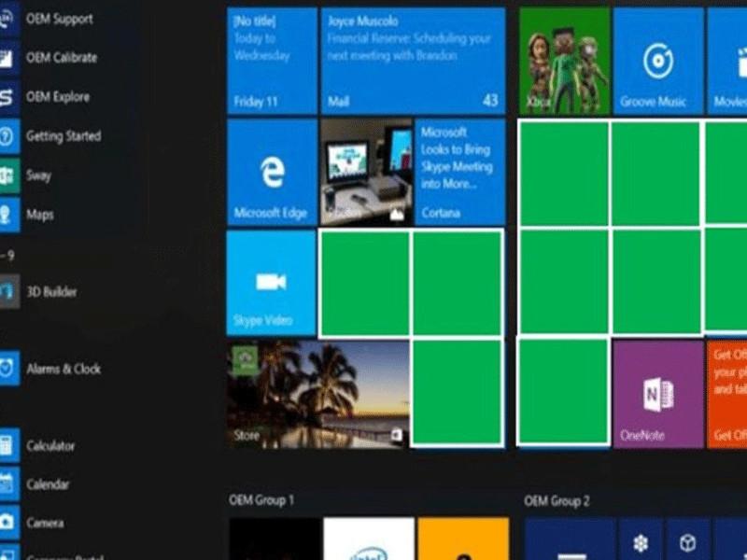
Task: Launch the Skype Video tile
Action: (271, 283)
